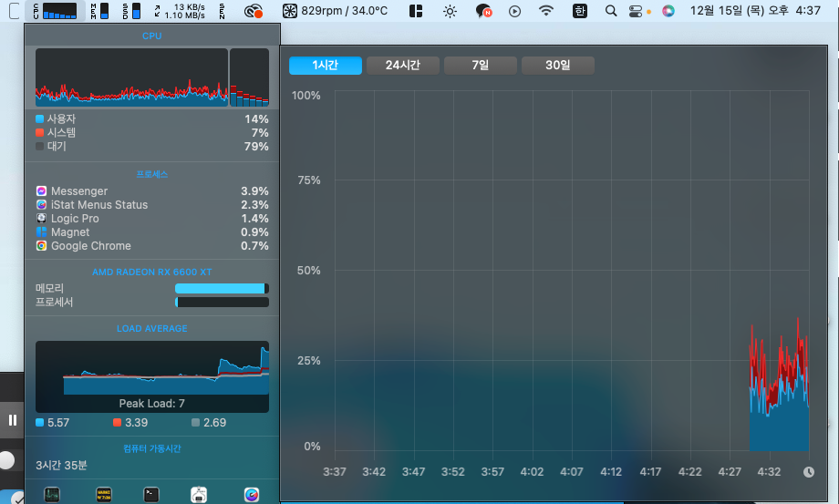Click the 컴퓨터 가동시간 section header
839x504 pixels.
pos(152,448)
